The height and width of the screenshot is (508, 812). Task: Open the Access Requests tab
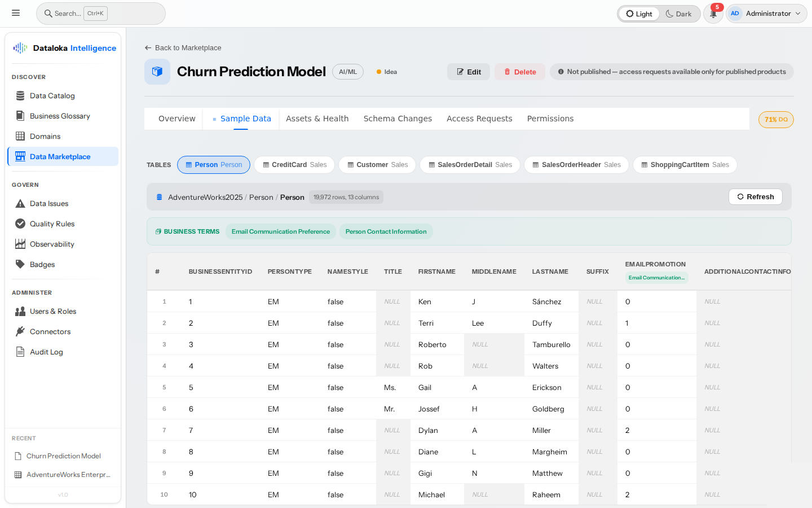479,119
